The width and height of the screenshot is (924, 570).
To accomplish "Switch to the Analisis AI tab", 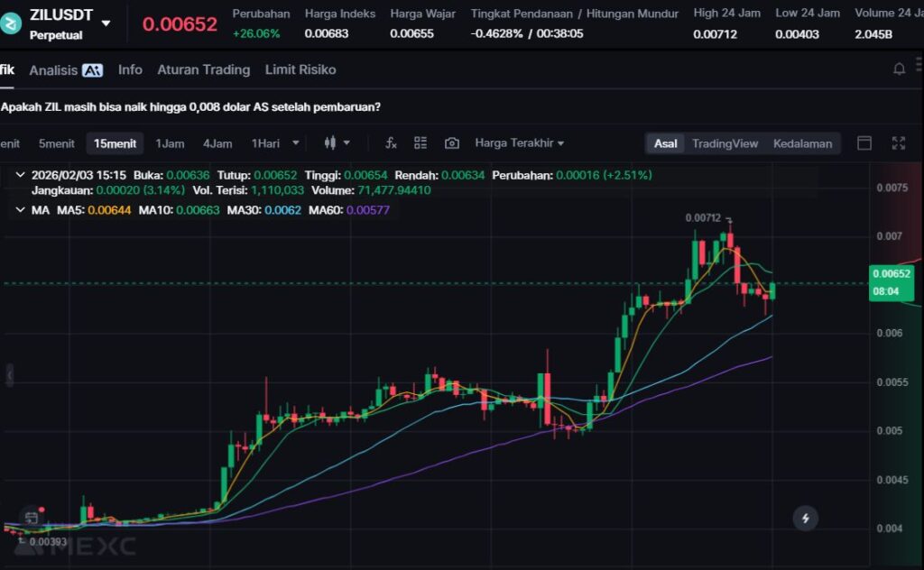I will pyautogui.click(x=66, y=69).
